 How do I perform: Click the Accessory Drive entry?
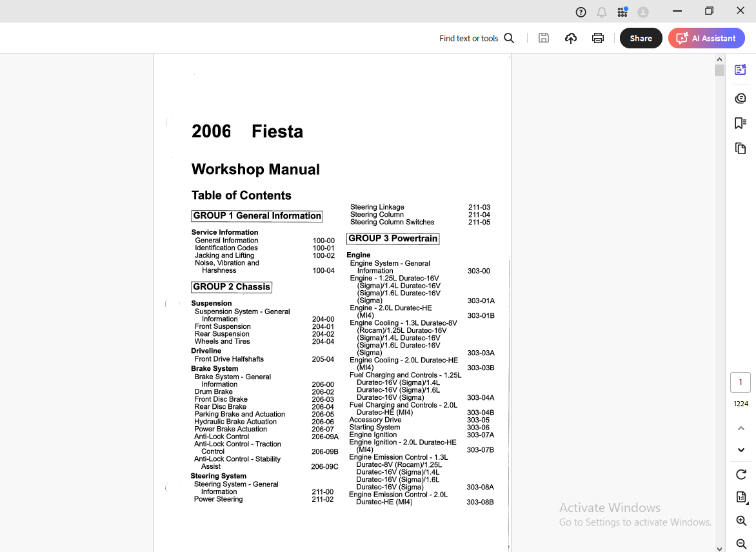click(375, 420)
